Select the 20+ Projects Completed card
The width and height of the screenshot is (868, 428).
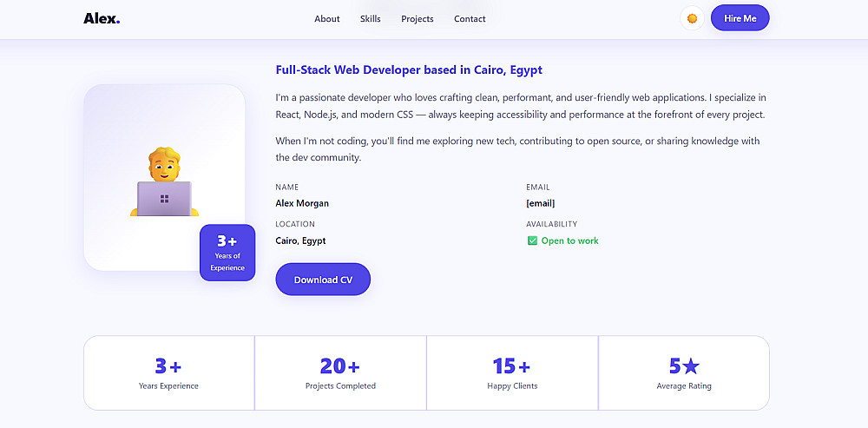[340, 372]
